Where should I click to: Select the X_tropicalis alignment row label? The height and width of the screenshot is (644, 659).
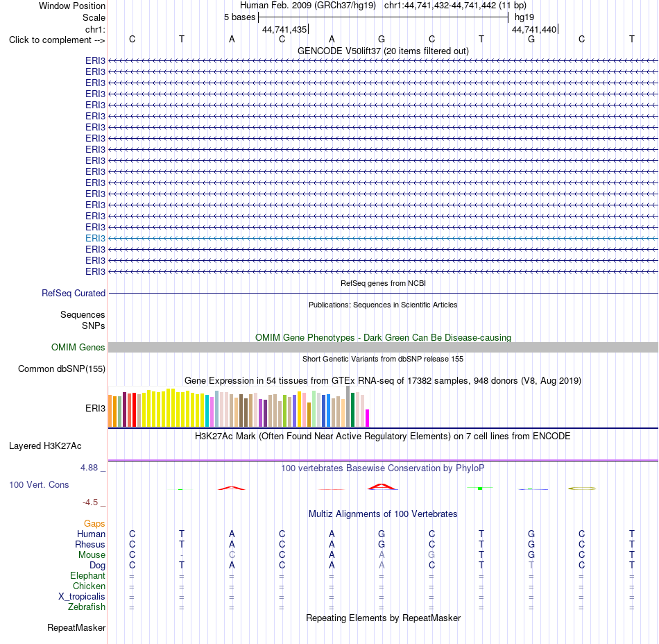pos(82,597)
